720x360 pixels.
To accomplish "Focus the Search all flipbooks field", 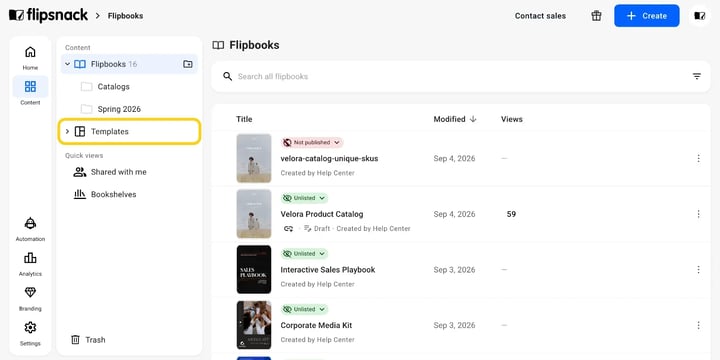I will [461, 76].
